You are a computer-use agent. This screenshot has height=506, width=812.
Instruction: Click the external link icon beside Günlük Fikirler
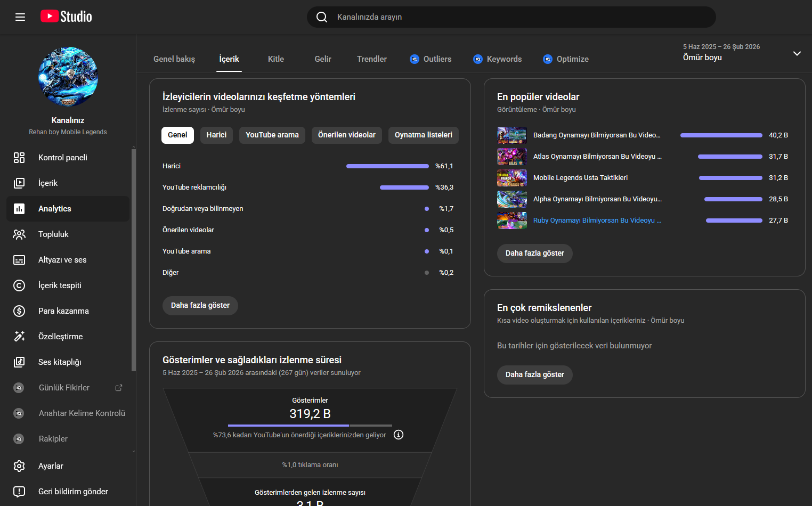[119, 388]
